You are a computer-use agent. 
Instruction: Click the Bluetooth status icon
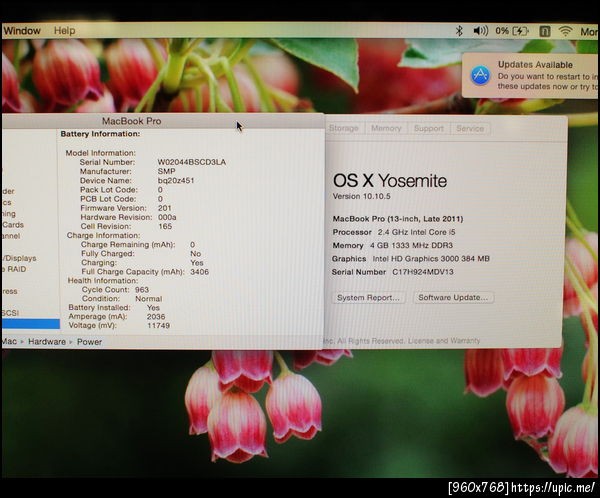[459, 31]
